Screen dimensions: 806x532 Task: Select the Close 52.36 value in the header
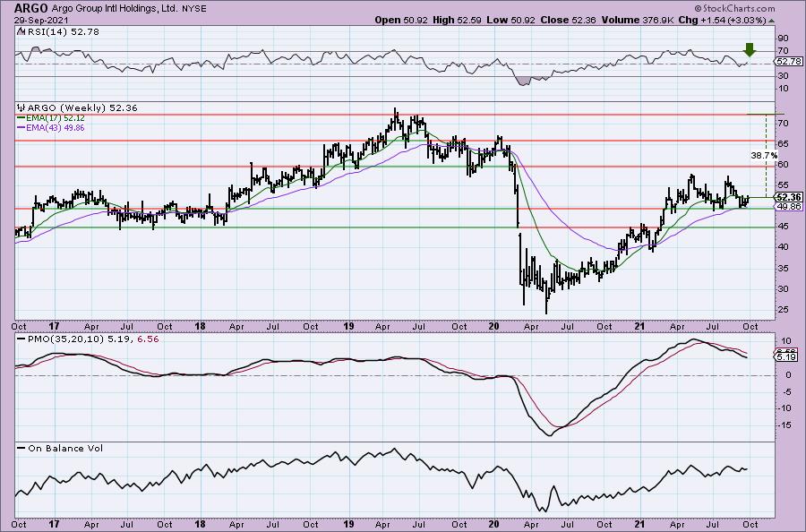click(568, 20)
